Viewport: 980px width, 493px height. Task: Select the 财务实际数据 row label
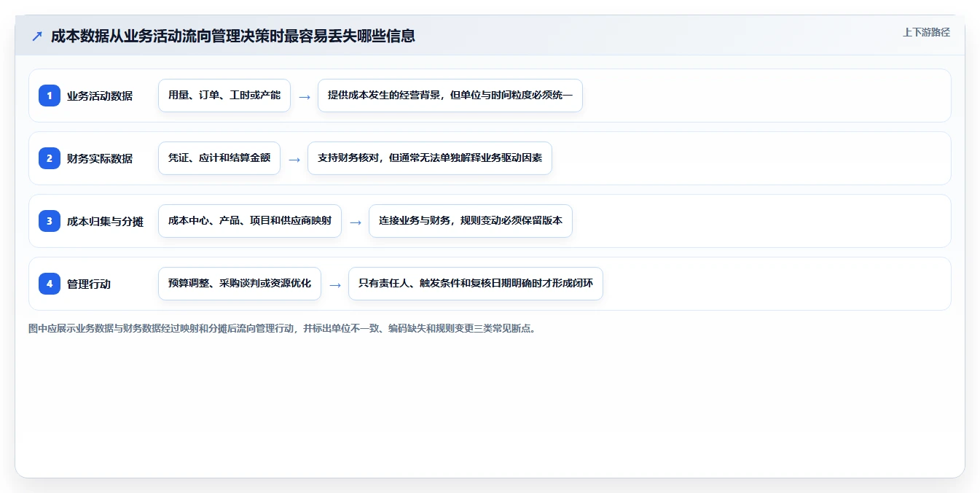100,158
